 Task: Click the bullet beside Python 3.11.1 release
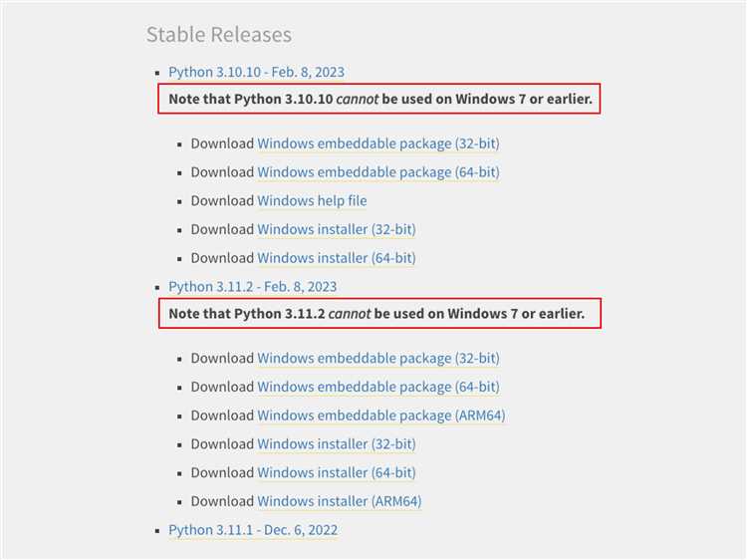coord(158,530)
